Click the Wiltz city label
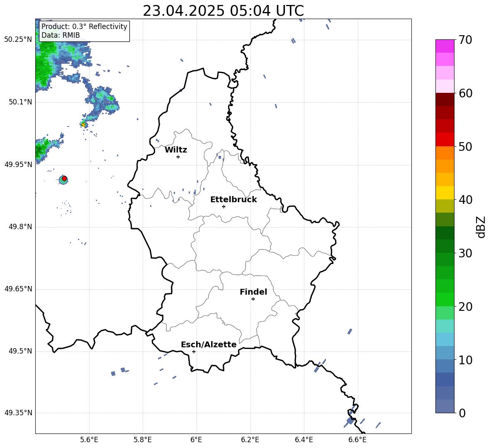 (176, 150)
